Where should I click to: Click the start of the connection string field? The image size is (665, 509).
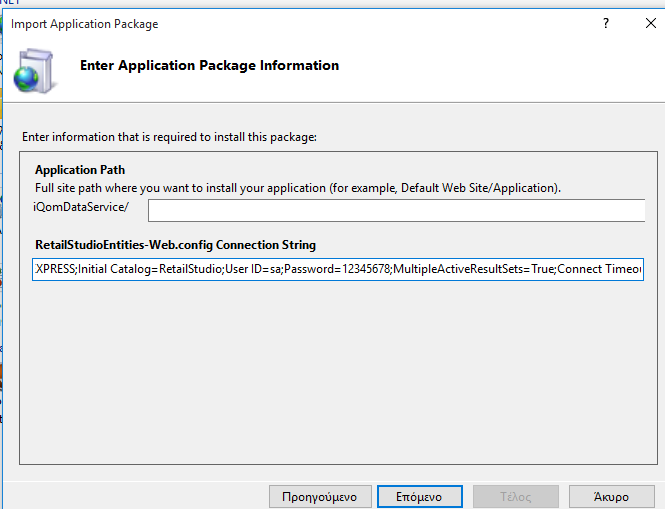point(36,270)
